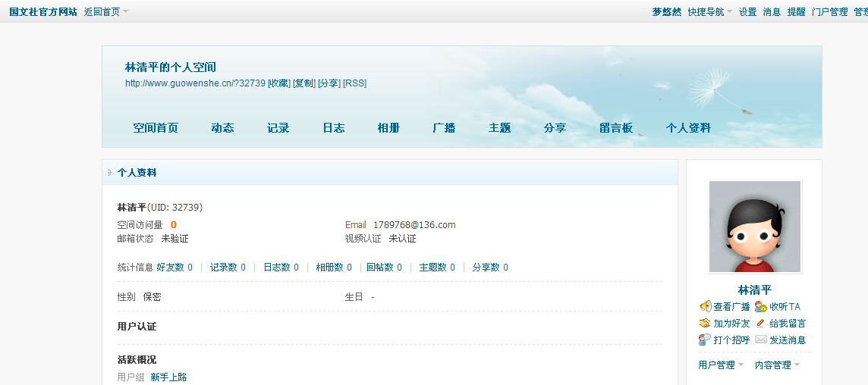Click the 查看广播 link

[731, 306]
